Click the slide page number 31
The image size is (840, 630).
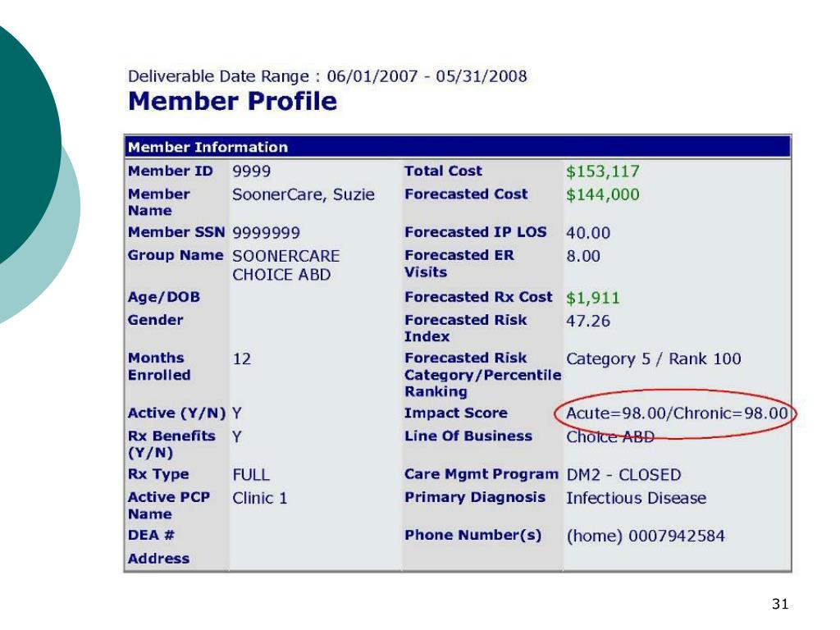click(x=780, y=605)
